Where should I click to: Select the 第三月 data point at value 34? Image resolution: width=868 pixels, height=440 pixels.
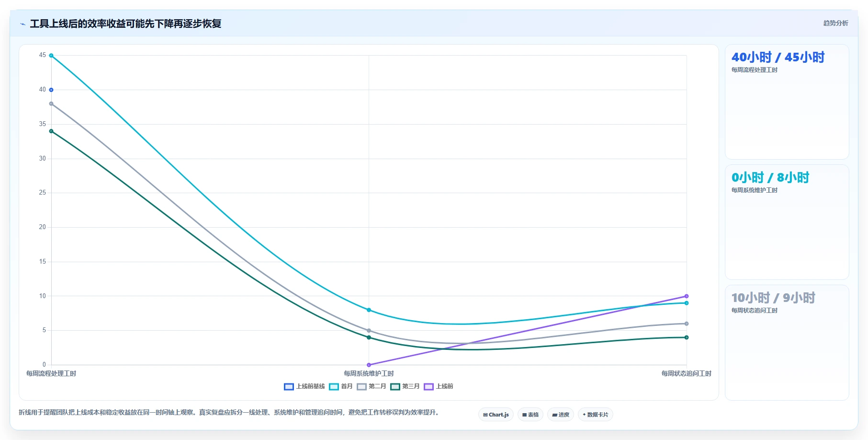coord(51,131)
